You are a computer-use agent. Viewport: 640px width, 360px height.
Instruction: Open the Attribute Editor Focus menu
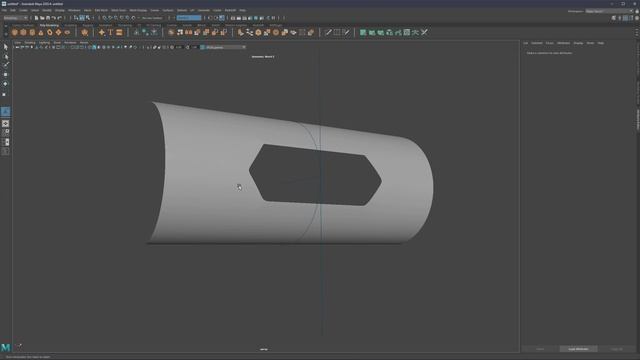click(550, 43)
